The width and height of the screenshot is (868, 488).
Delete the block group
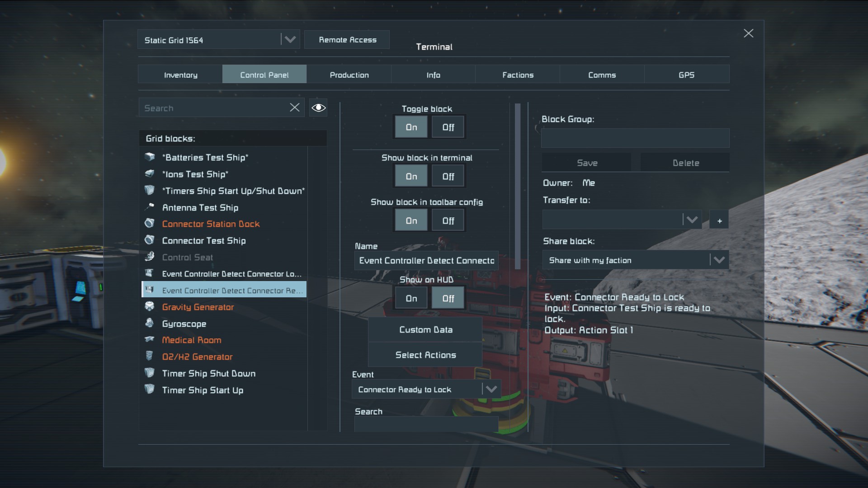685,163
